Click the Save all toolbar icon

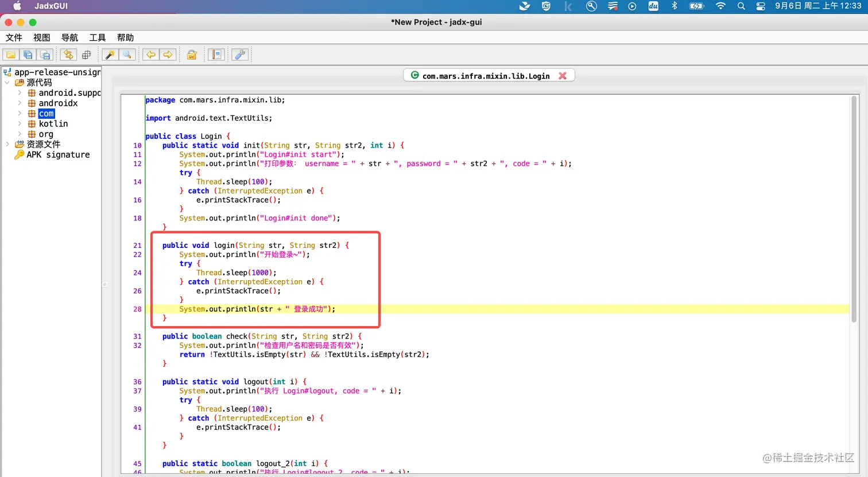(28, 55)
